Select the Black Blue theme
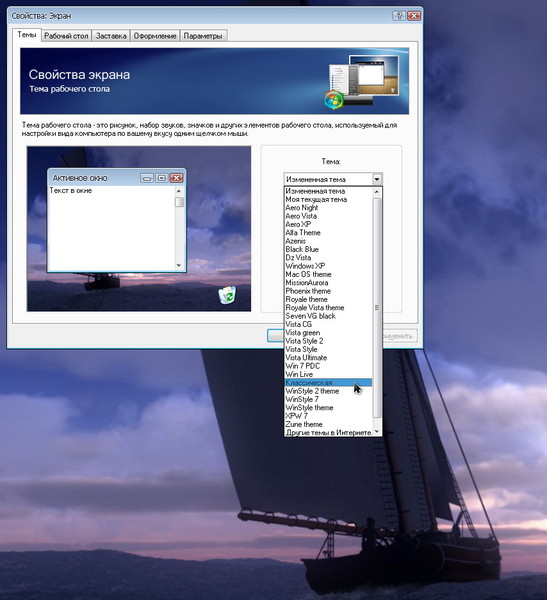547x600 pixels. click(328, 249)
